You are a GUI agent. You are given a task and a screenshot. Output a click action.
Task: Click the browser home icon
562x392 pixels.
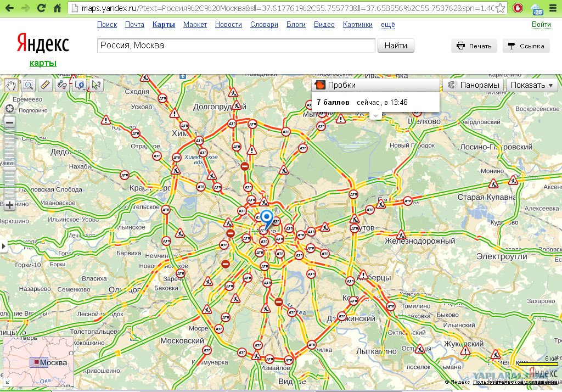(57, 8)
